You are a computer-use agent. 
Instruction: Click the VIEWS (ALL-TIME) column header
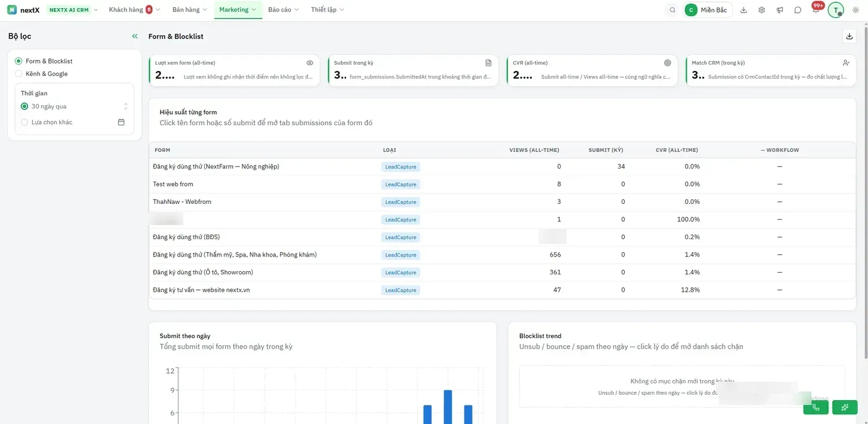[x=534, y=150]
